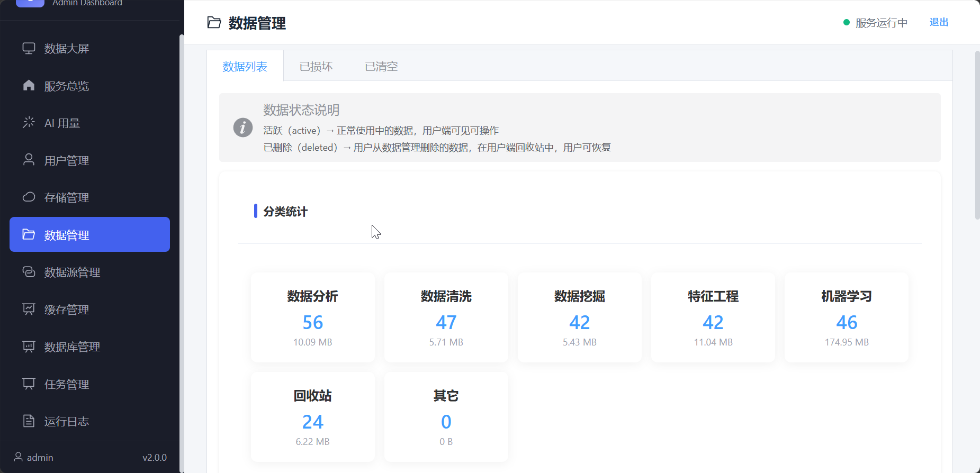The image size is (980, 473).
Task: Click the 特征工程 statistics card
Action: [x=713, y=317]
